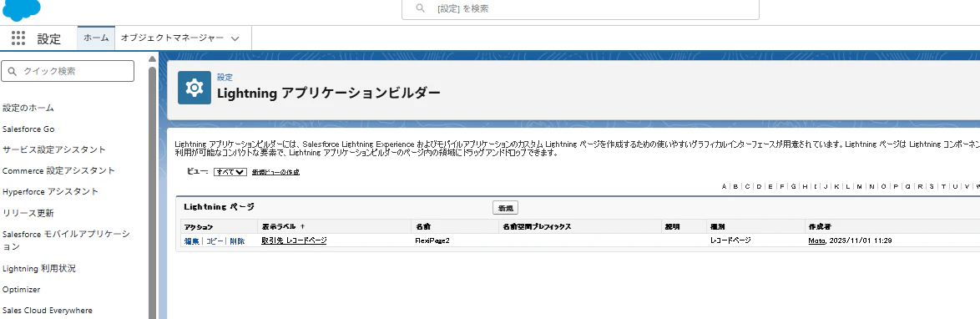Open Hyperforce アシスタント in the sidebar

coord(50,191)
